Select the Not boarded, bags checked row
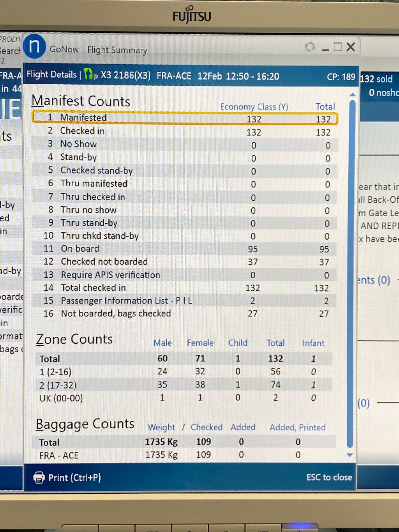399x532 pixels. pyautogui.click(x=185, y=313)
